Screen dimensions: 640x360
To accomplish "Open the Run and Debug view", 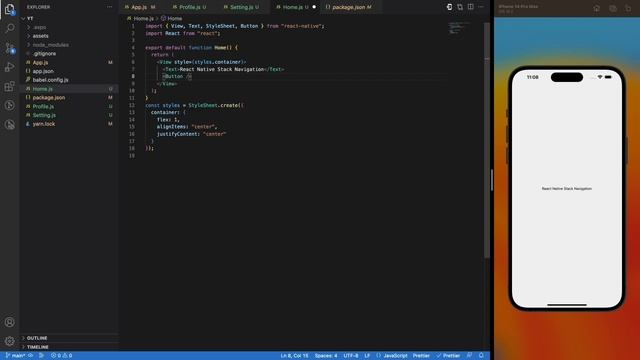I will (x=9, y=67).
